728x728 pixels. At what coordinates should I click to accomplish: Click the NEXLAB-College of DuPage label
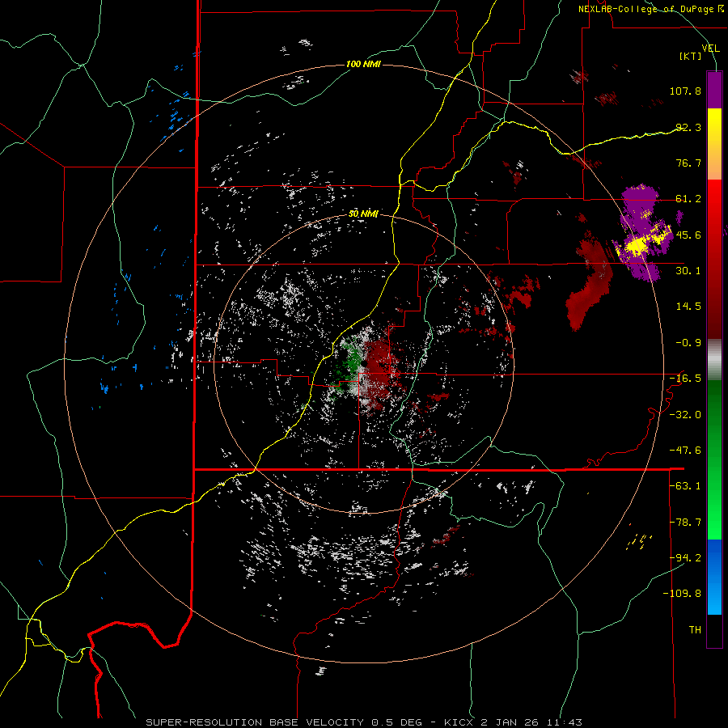click(650, 9)
